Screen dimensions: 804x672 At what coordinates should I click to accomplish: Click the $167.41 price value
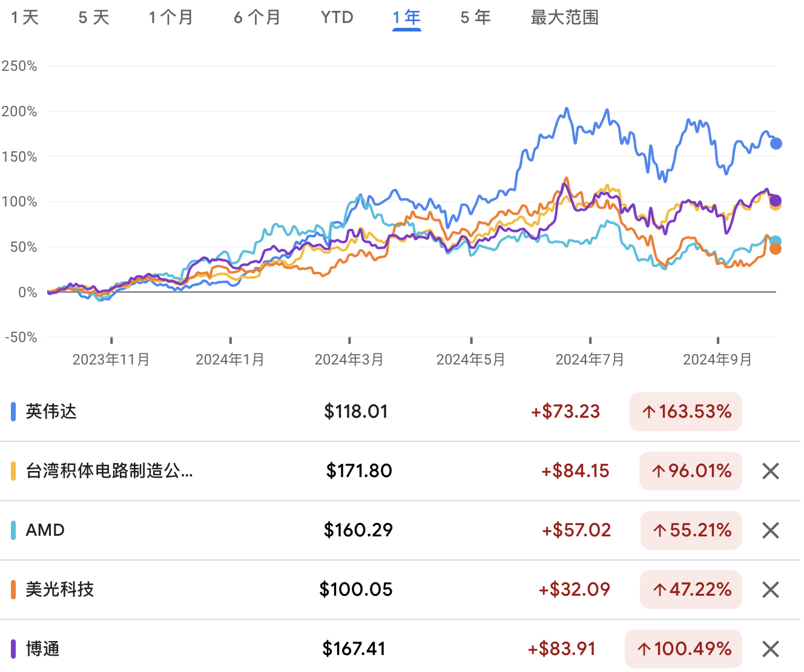click(354, 649)
